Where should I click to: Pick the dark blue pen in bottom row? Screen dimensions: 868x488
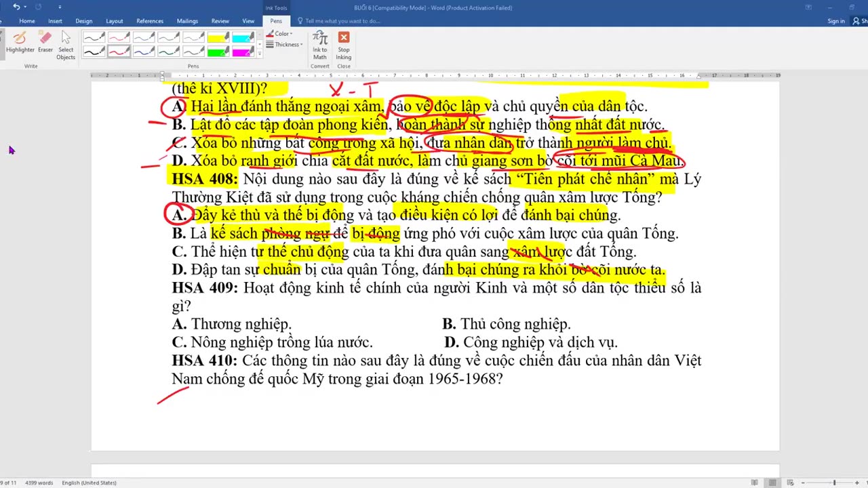144,52
